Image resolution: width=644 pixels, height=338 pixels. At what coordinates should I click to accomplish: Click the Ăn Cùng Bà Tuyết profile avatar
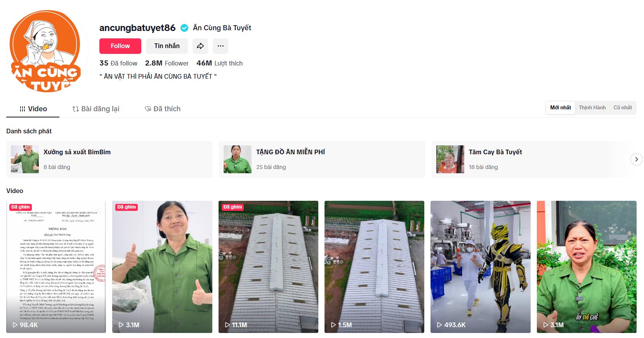47,51
